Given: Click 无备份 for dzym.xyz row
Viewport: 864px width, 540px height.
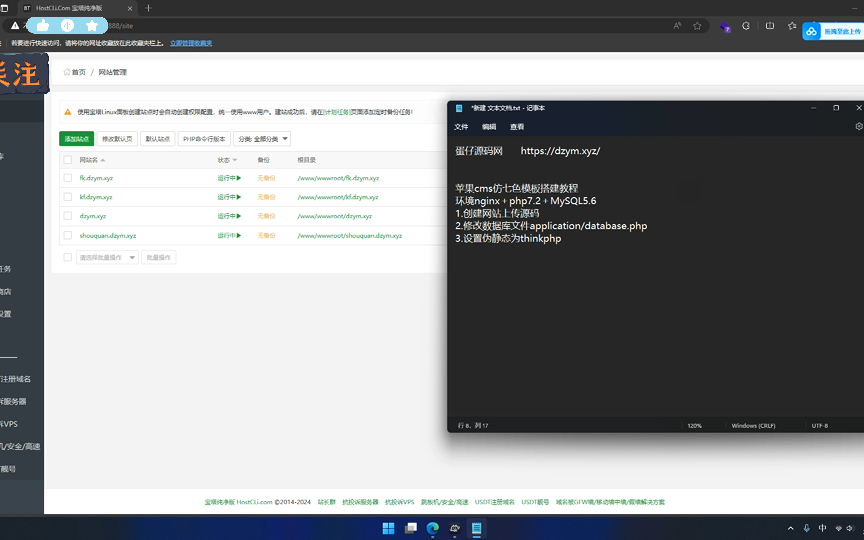Looking at the screenshot, I should [x=266, y=216].
